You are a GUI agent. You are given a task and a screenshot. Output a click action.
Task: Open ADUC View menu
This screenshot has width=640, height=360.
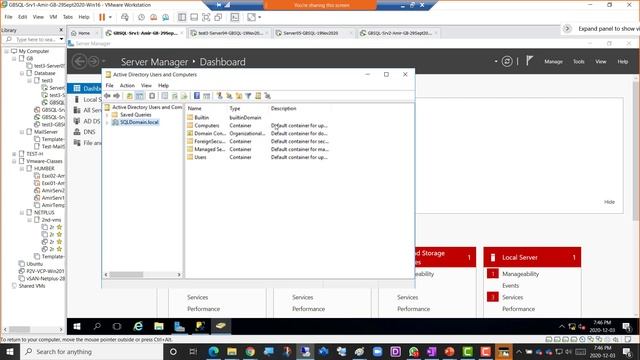[146, 86]
